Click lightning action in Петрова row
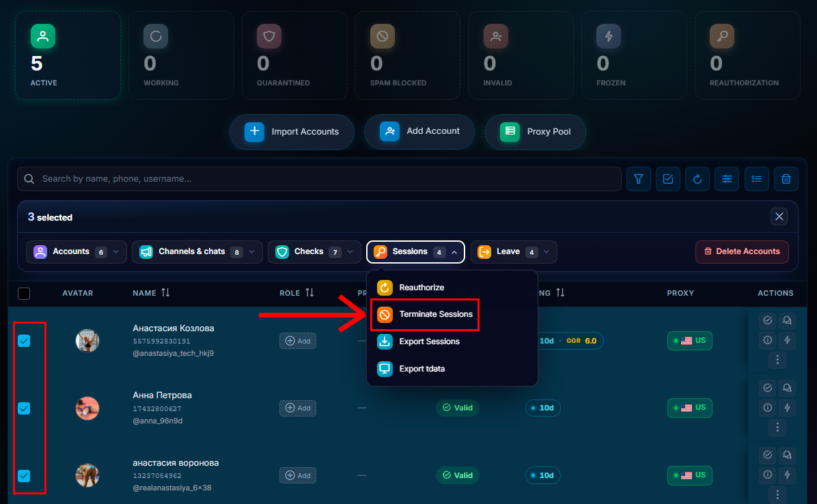Viewport: 817px width, 504px height. [x=788, y=407]
